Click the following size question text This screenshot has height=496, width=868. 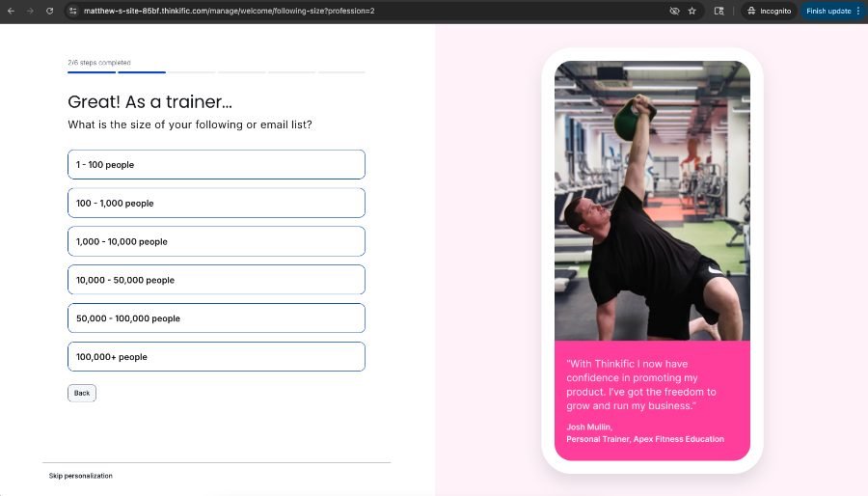point(190,124)
